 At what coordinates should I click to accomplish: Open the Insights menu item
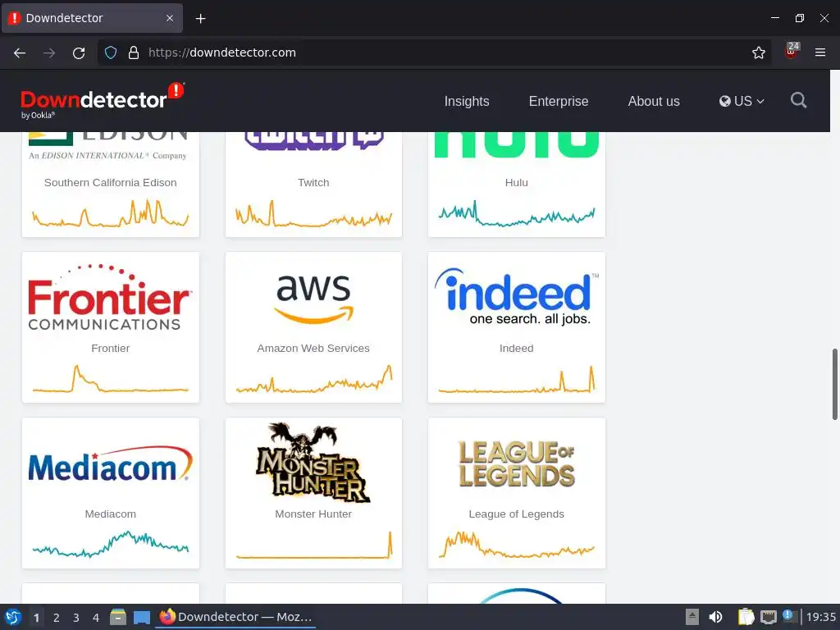point(467,101)
